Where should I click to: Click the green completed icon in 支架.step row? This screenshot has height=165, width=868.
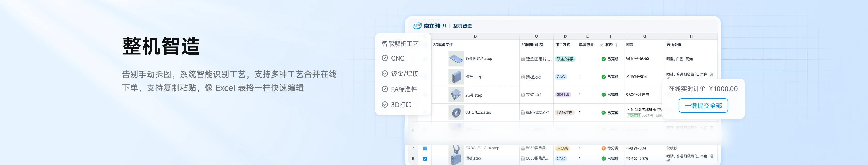click(x=603, y=95)
